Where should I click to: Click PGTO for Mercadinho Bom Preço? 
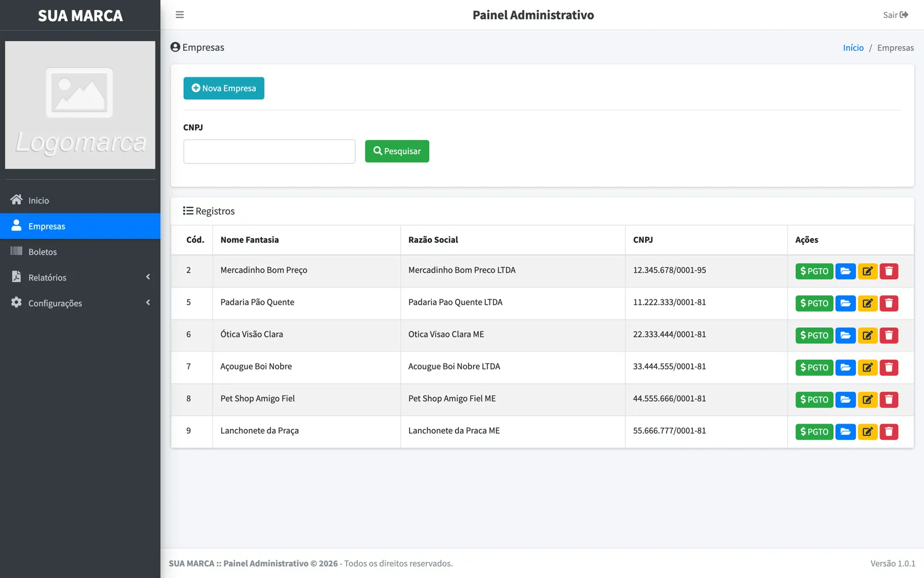pos(814,271)
